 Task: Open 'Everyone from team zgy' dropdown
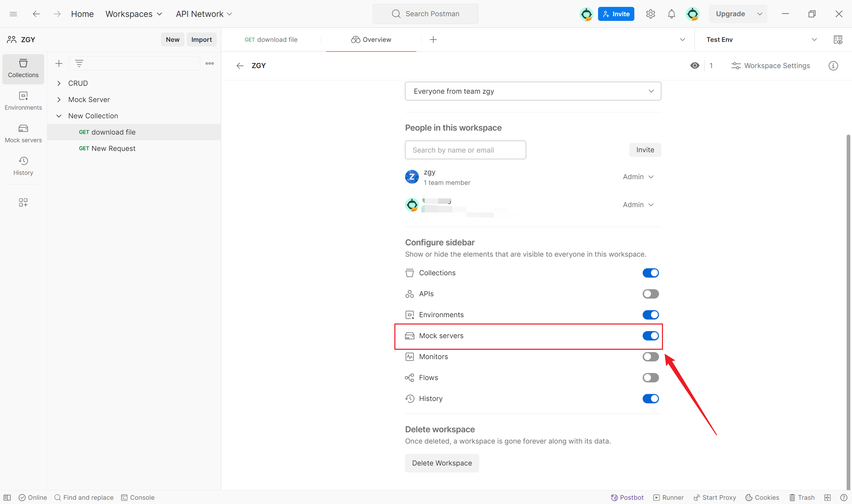533,91
